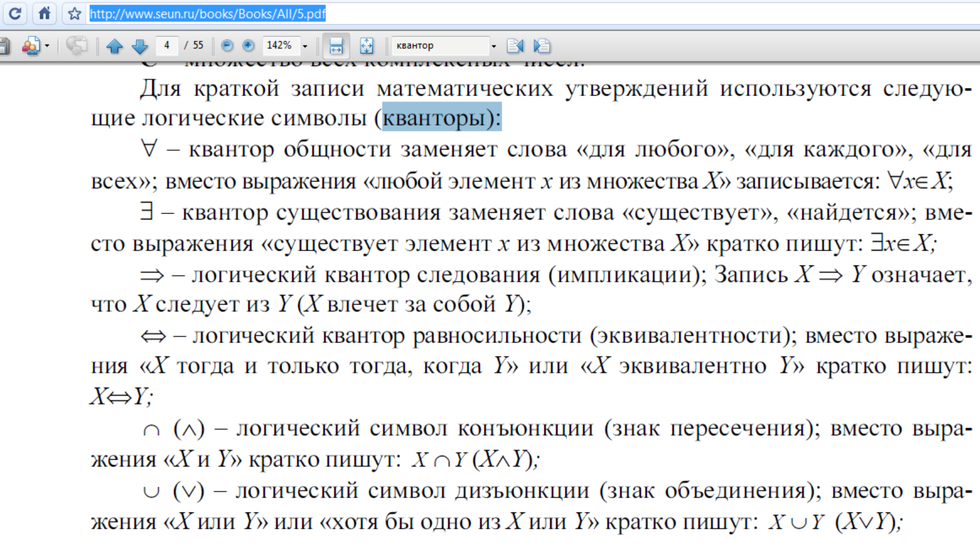The image size is (980, 549).
Task: Open the collaborate share icon
Action: point(30,46)
